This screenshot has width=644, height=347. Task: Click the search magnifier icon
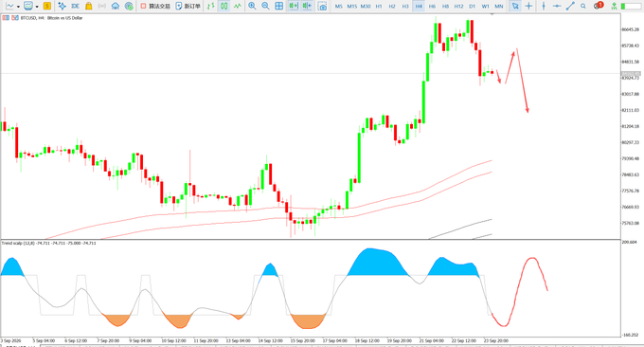583,7
